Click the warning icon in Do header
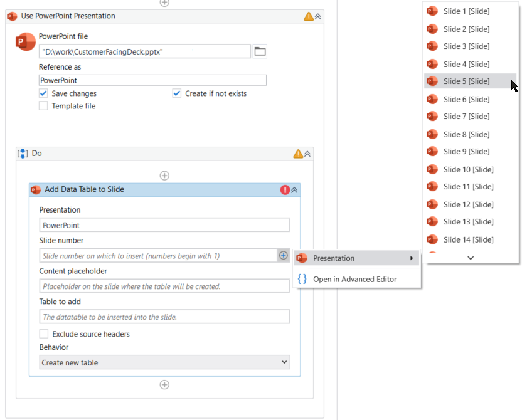The width and height of the screenshot is (522, 420). 298,154
